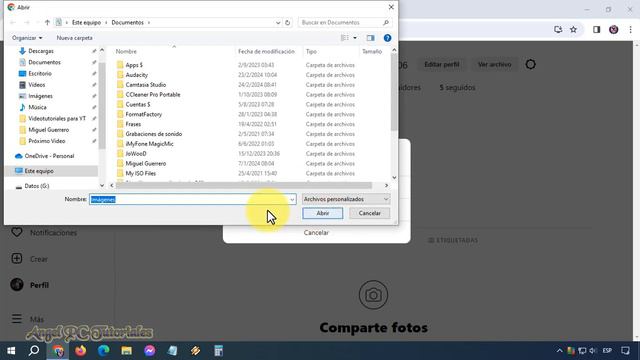This screenshot has width=640, height=360.
Task: Select Descargas in the navigation pane
Action: point(41,51)
